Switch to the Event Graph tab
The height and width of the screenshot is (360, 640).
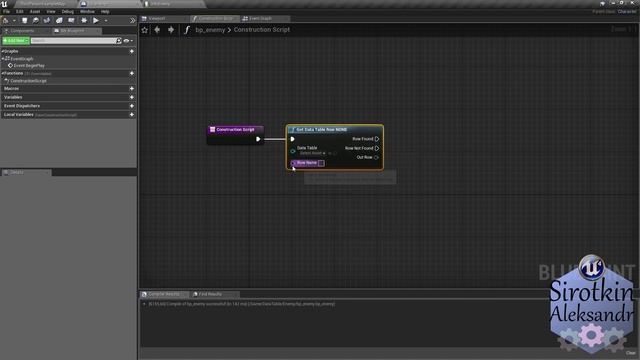click(264, 18)
